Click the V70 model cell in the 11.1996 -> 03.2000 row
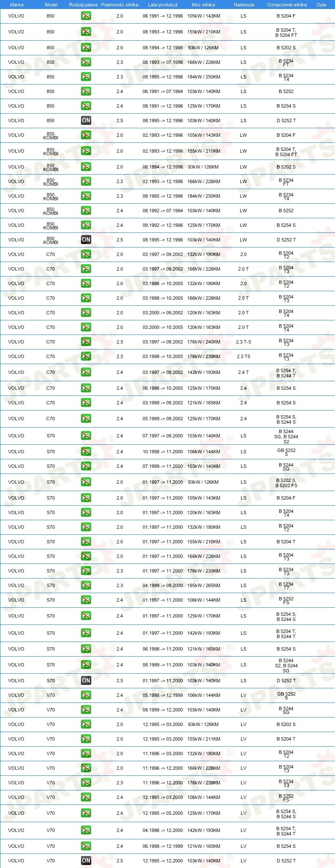Image resolution: width=335 pixels, height=868 pixels. click(x=51, y=753)
